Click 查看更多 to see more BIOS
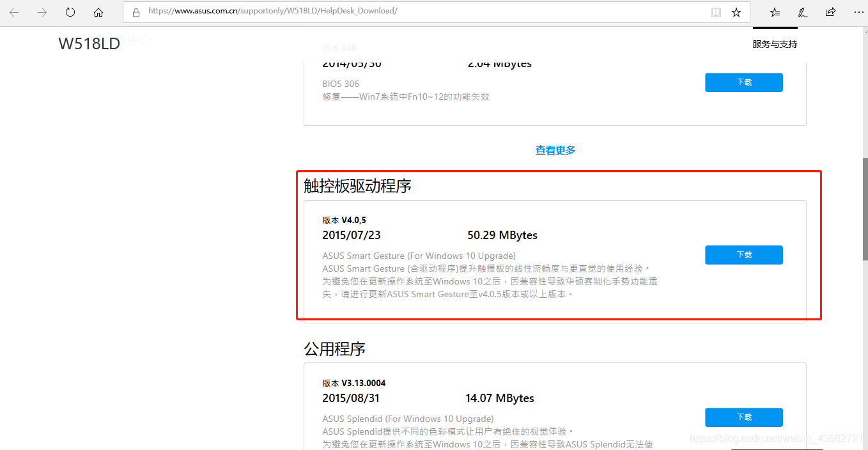The height and width of the screenshot is (450, 868). [x=555, y=150]
